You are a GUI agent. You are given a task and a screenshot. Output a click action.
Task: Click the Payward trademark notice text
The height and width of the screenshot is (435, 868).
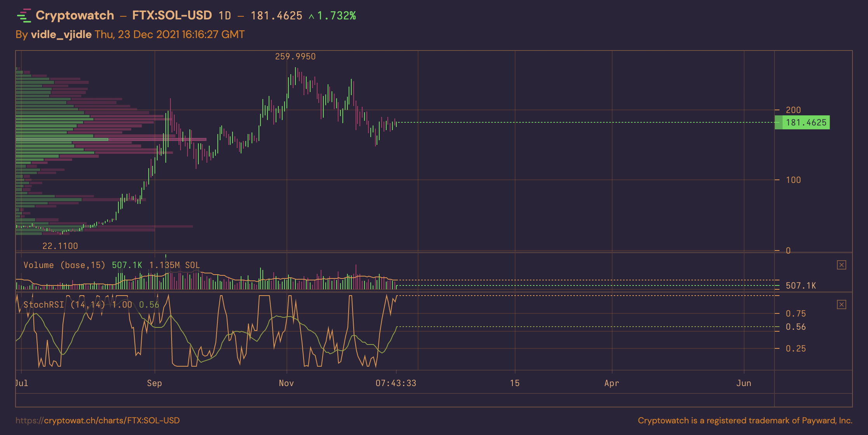coord(745,420)
